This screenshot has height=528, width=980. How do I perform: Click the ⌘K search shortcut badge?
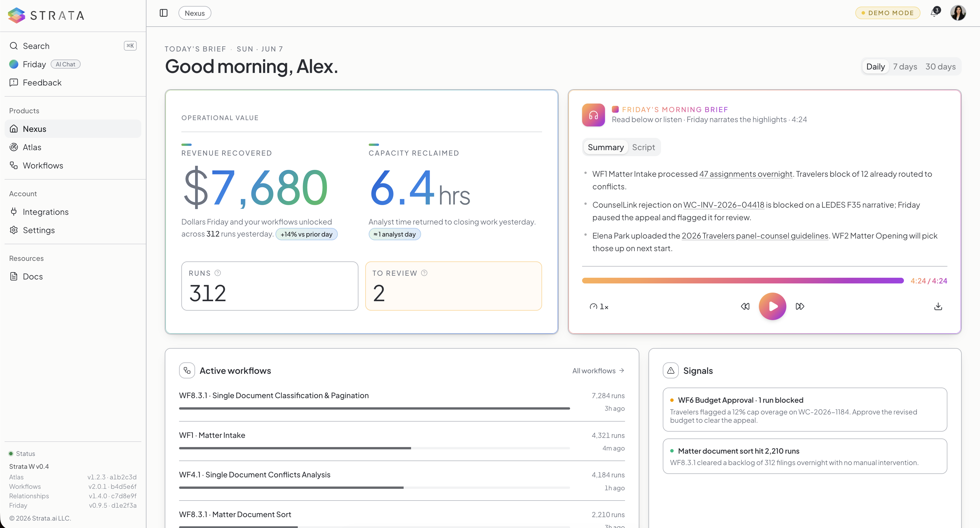coord(130,46)
